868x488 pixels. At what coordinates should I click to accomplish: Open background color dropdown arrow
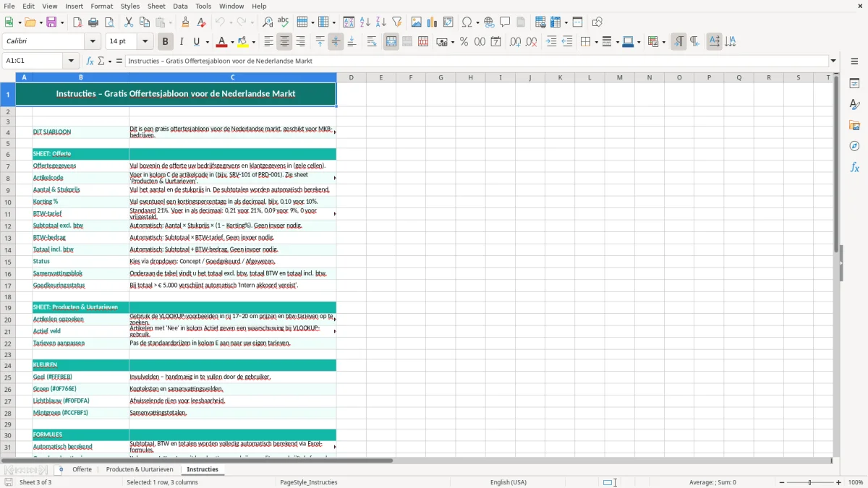(x=253, y=42)
